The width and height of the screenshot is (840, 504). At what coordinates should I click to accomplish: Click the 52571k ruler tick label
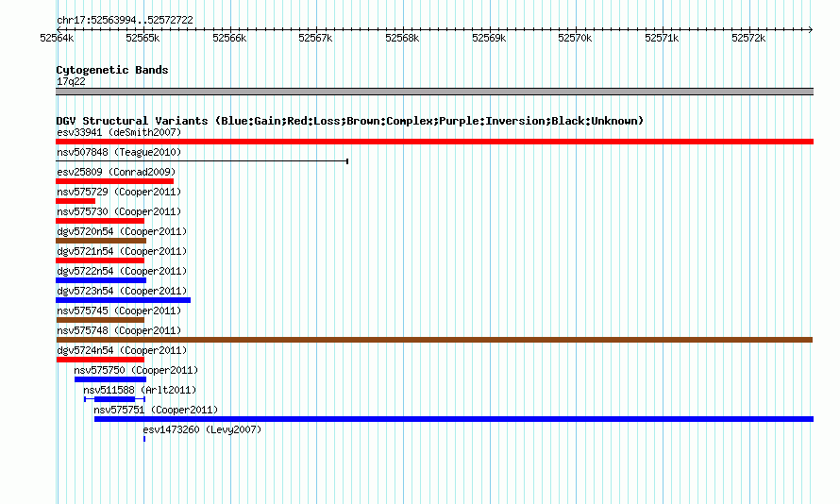click(662, 38)
